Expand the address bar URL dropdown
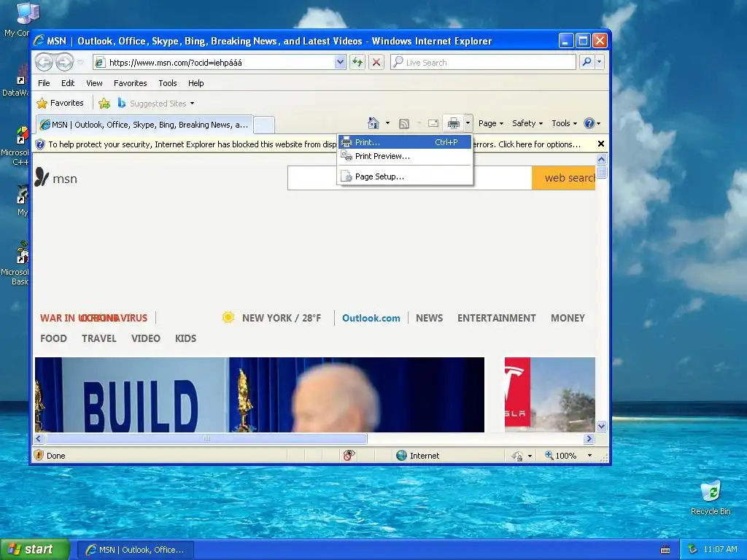 [x=340, y=62]
